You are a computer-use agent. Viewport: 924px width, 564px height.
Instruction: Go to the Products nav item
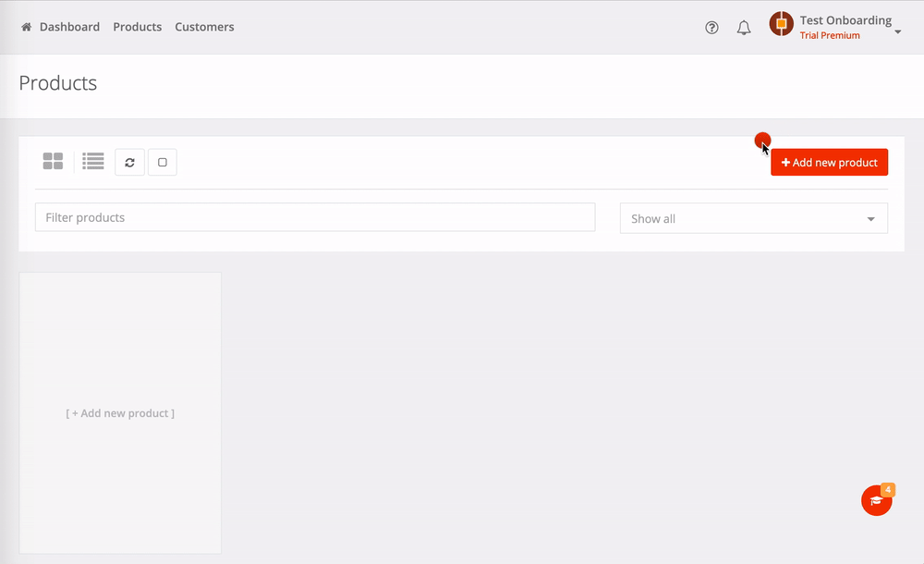[138, 27]
